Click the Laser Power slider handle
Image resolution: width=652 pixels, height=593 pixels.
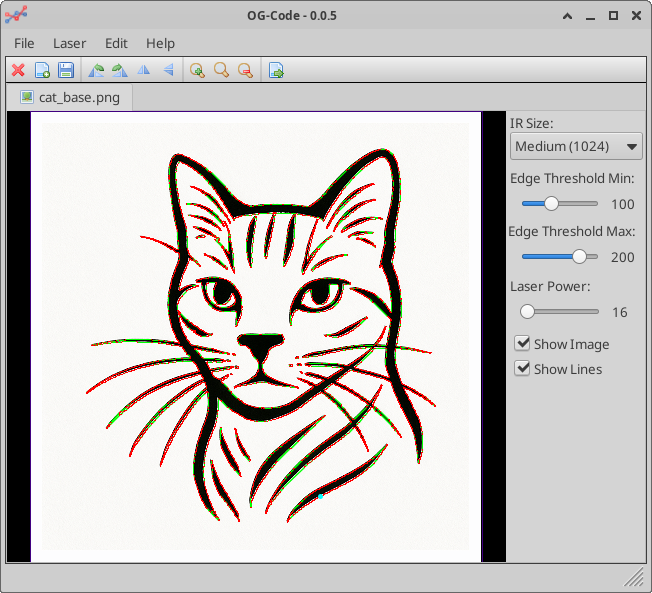tap(527, 311)
